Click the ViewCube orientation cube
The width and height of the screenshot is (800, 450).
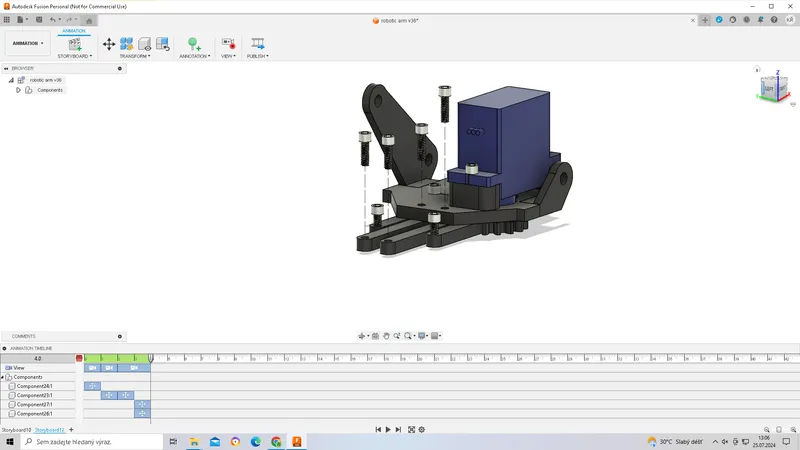pos(772,88)
